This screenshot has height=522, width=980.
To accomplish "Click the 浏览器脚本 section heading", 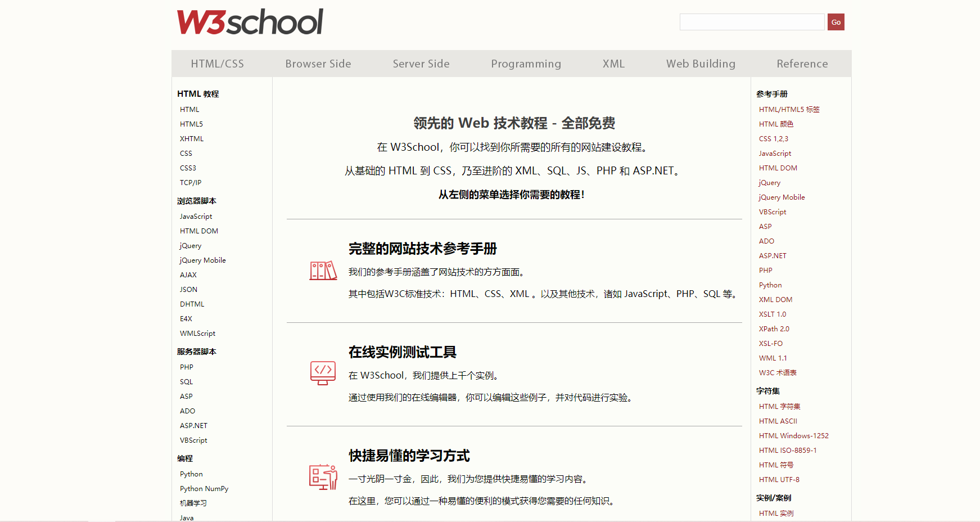I will tap(197, 200).
